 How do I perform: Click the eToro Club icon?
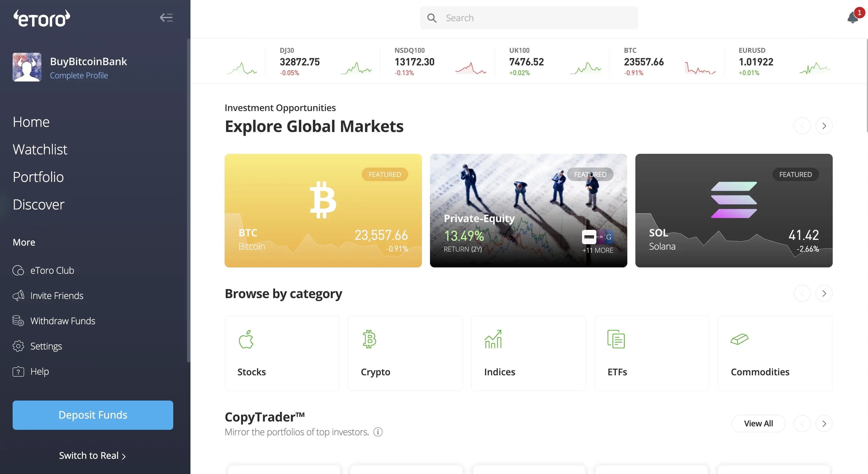pyautogui.click(x=18, y=270)
